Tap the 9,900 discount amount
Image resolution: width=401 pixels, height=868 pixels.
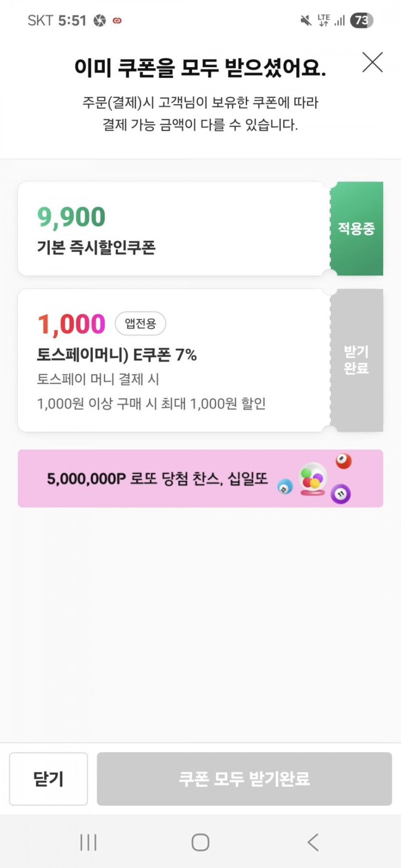[71, 217]
